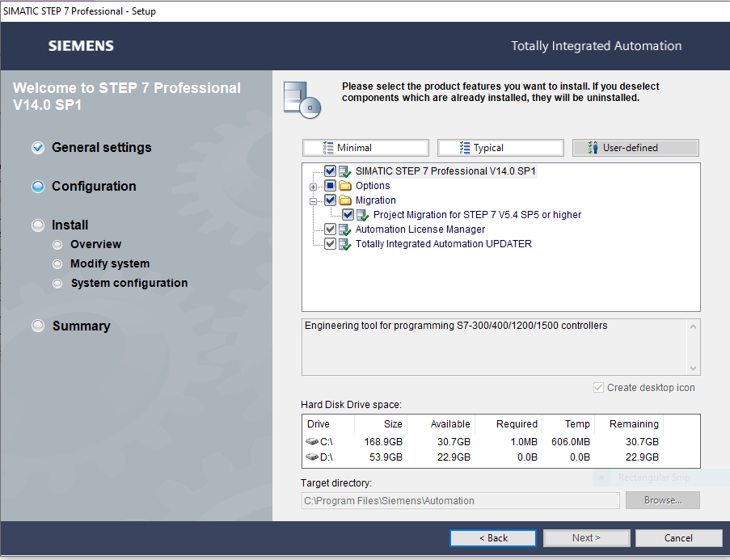Viewport: 730px width, 560px height.
Task: Collapse the Migration tree node
Action: [314, 201]
